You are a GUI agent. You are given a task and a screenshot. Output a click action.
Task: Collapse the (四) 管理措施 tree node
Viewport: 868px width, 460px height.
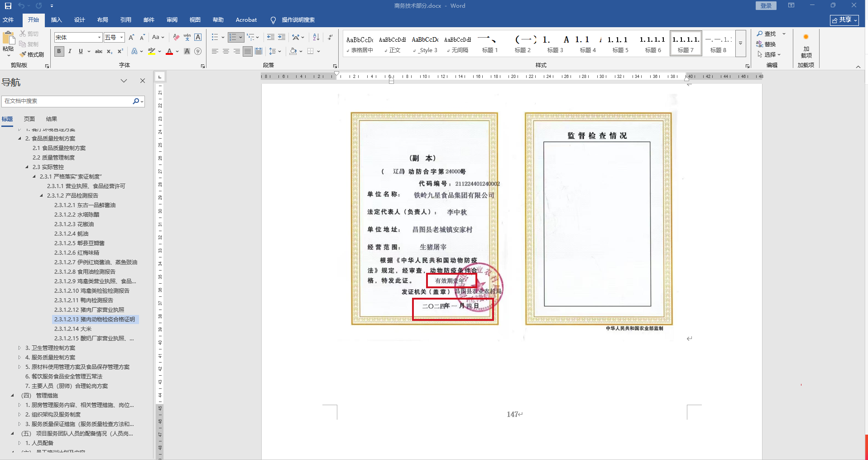(12, 396)
